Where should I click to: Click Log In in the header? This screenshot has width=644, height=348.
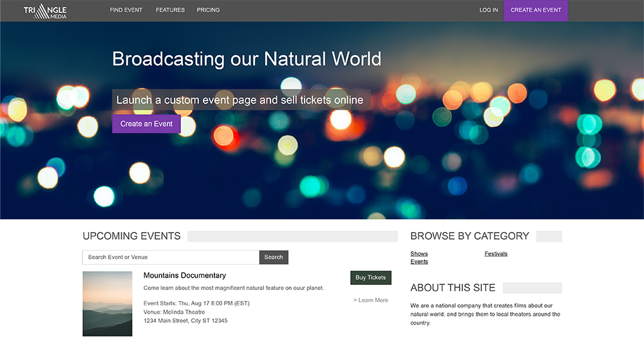tap(489, 10)
